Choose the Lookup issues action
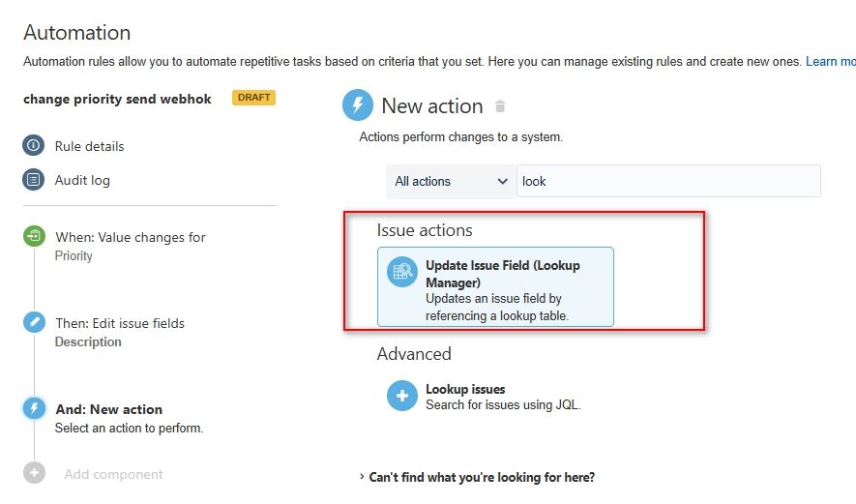Image resolution: width=856 pixels, height=504 pixels. pyautogui.click(x=484, y=397)
